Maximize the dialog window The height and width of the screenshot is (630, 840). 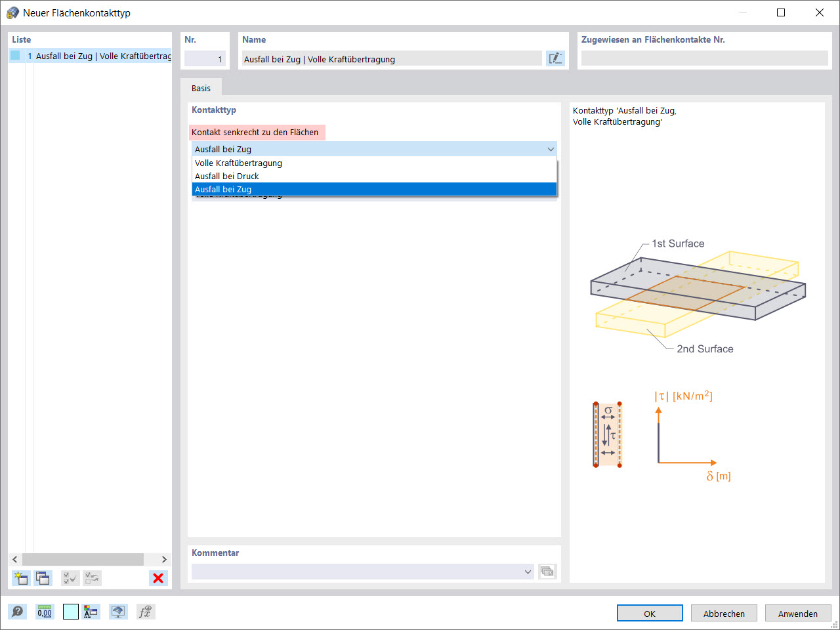coord(781,12)
